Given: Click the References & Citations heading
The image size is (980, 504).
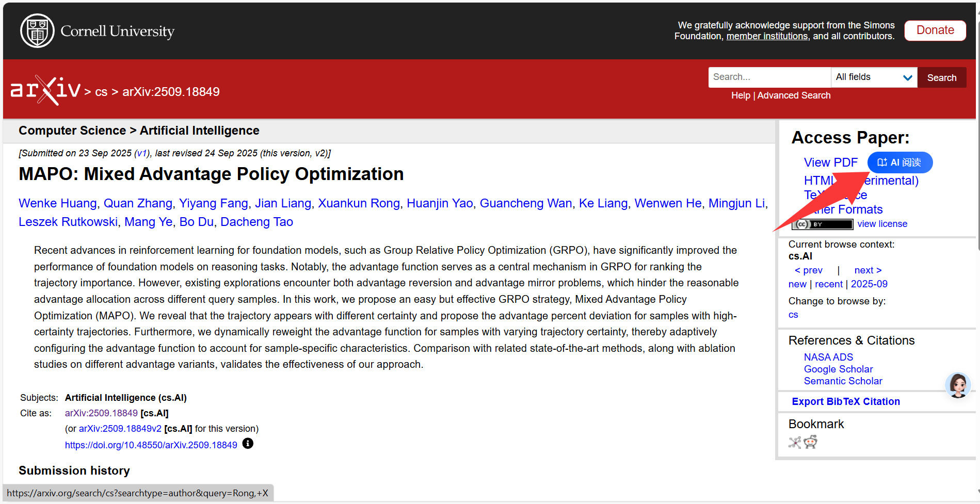Looking at the screenshot, I should (x=852, y=340).
